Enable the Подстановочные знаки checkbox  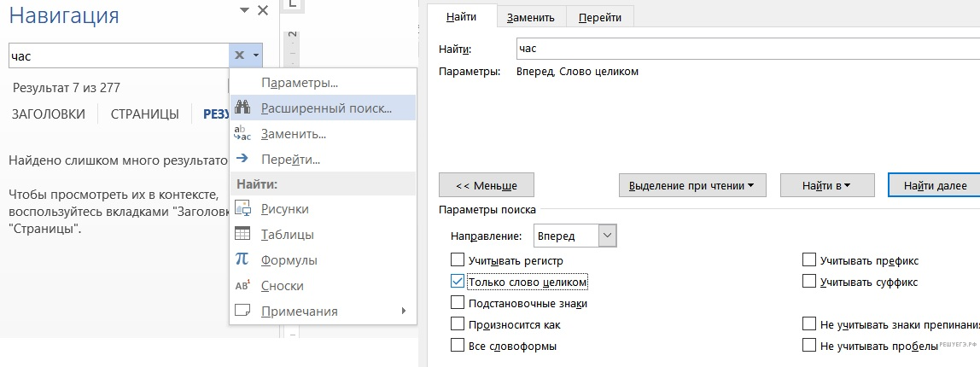tap(457, 303)
